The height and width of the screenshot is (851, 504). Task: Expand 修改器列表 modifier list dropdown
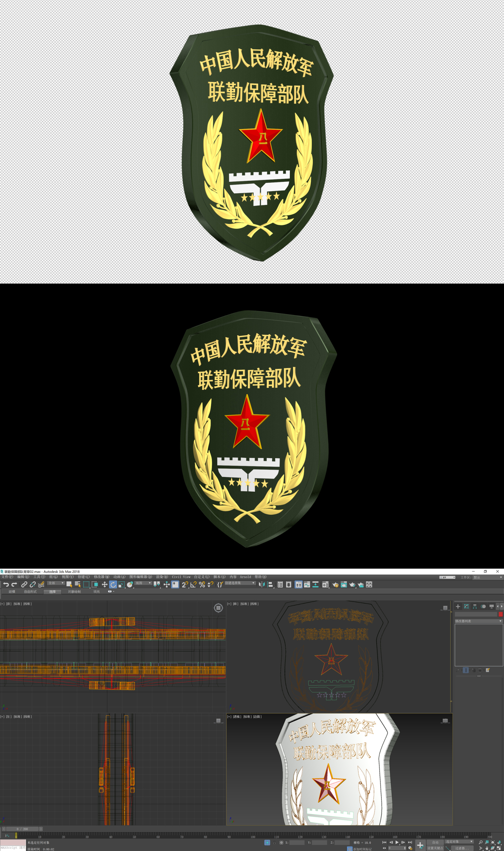click(x=479, y=621)
